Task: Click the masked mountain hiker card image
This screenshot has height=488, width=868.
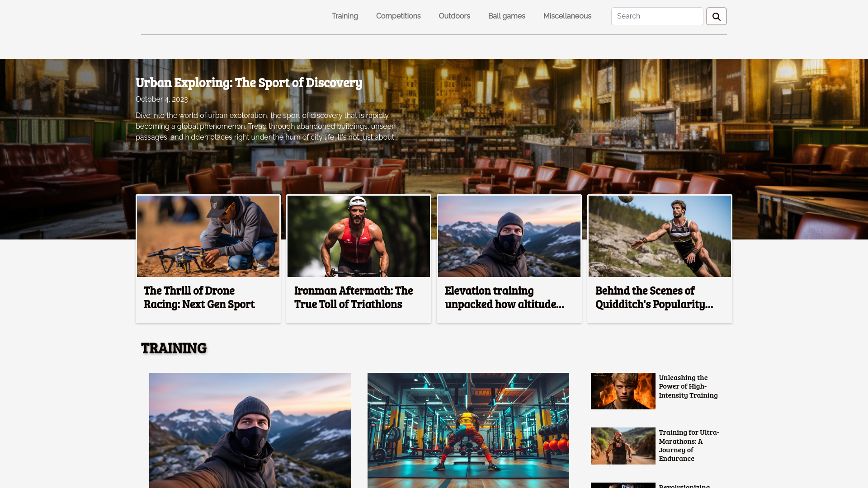Action: tap(509, 236)
